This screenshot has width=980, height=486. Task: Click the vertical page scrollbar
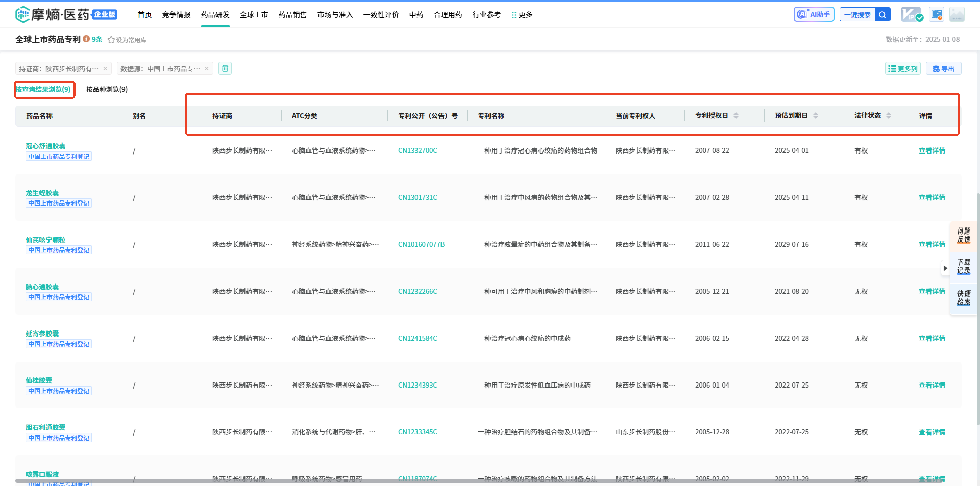(x=978, y=309)
